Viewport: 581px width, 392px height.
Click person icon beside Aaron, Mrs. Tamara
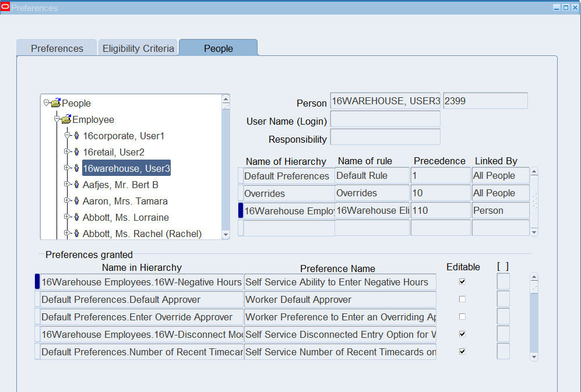[76, 201]
